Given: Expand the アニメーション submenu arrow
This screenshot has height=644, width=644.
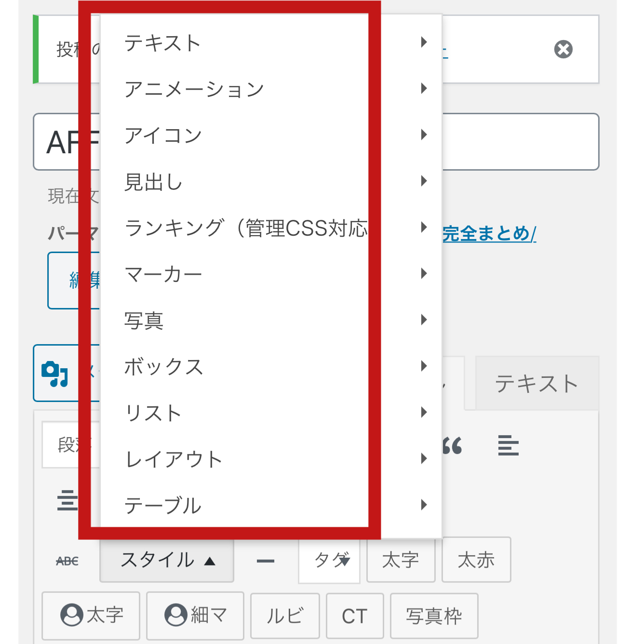Looking at the screenshot, I should (424, 88).
